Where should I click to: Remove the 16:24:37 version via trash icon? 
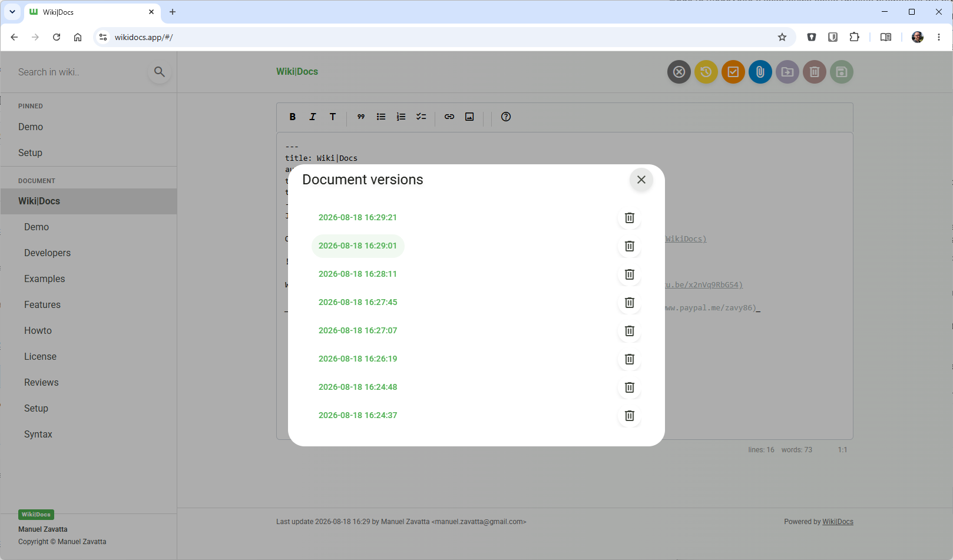click(629, 416)
